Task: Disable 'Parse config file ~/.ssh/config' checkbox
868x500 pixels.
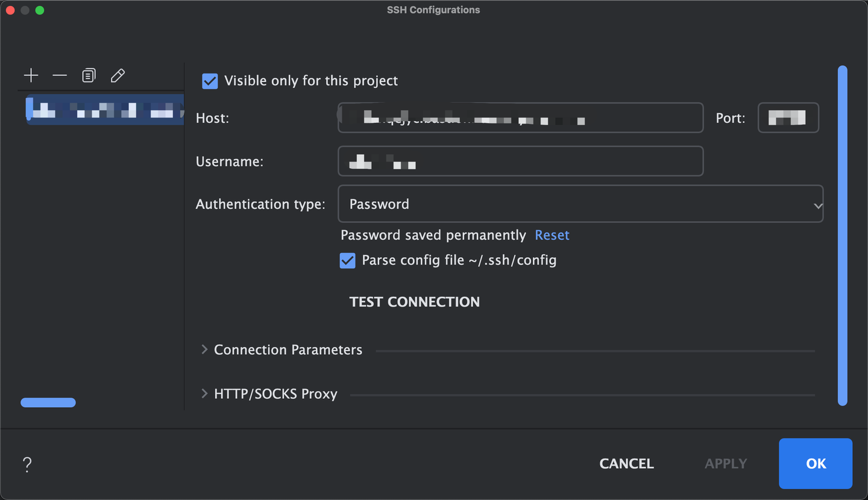Action: point(347,260)
